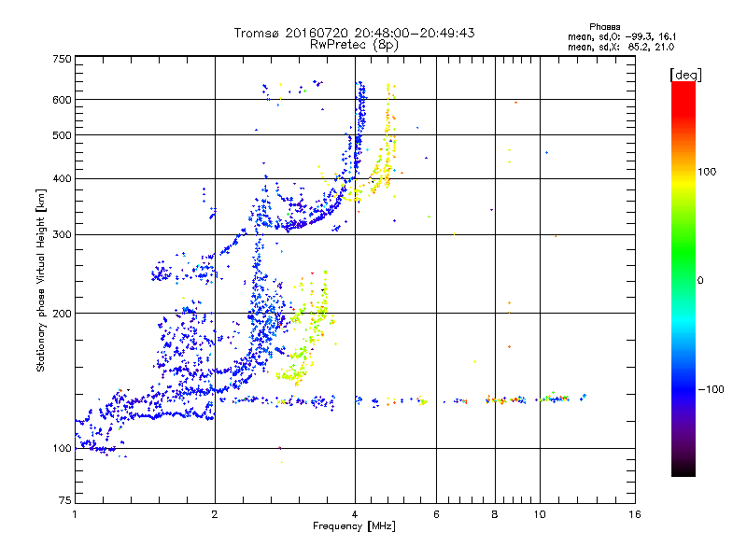Click the 'Stationary phase Virtual Height [km]' axis label
The width and height of the screenshot is (747, 560).
pos(41,281)
